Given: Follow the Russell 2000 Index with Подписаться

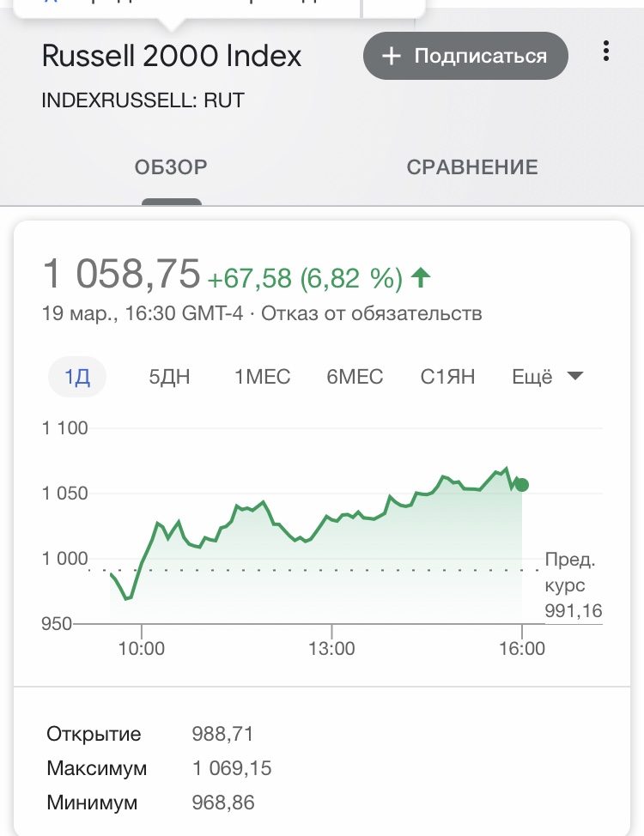Looking at the screenshot, I should pos(465,56).
